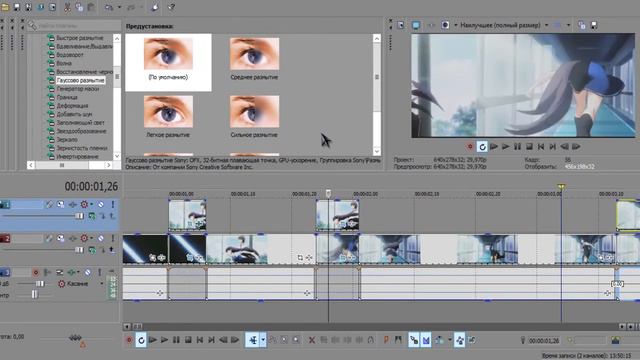The image size is (640, 360).
Task: Save the project using the first floppy icon
Action: tap(17, 7)
